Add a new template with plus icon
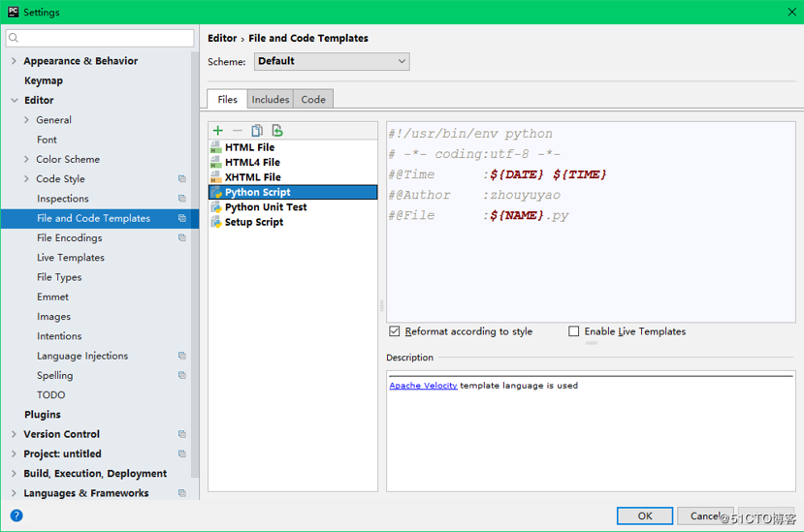Image resolution: width=804 pixels, height=532 pixels. (218, 131)
